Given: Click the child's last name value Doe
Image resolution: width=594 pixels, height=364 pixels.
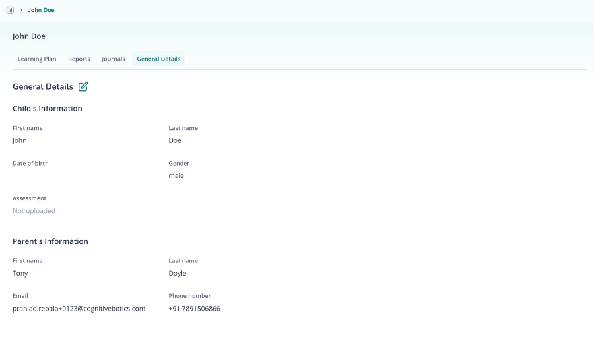Looking at the screenshot, I should [175, 140].
